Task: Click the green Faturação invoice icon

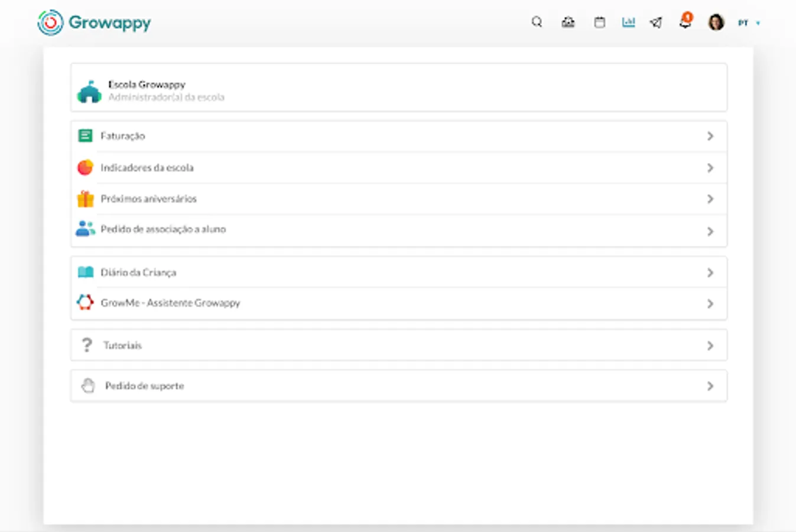Action: pos(85,136)
